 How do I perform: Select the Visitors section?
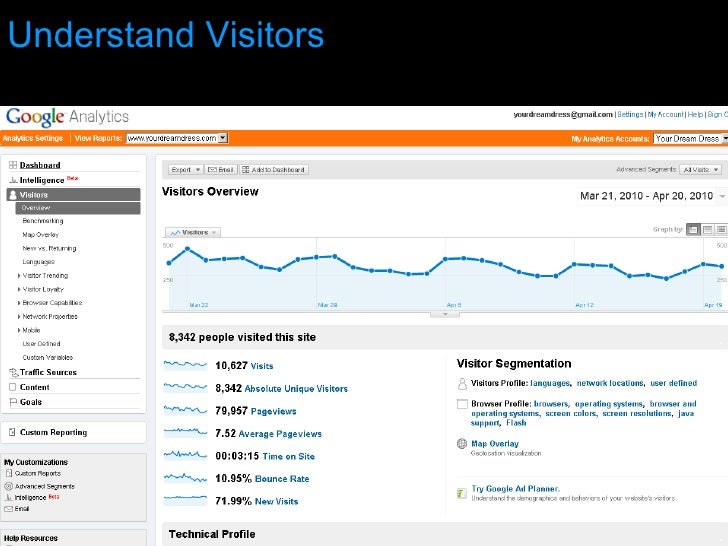pyautogui.click(x=73, y=195)
